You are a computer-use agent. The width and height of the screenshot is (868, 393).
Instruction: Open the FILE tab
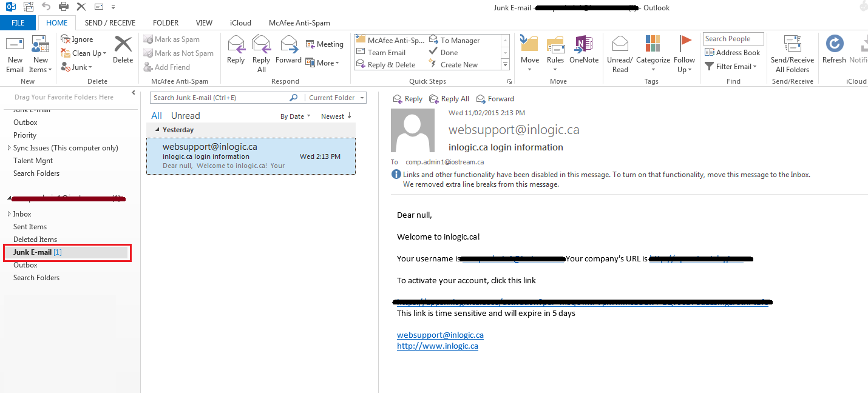coord(18,23)
